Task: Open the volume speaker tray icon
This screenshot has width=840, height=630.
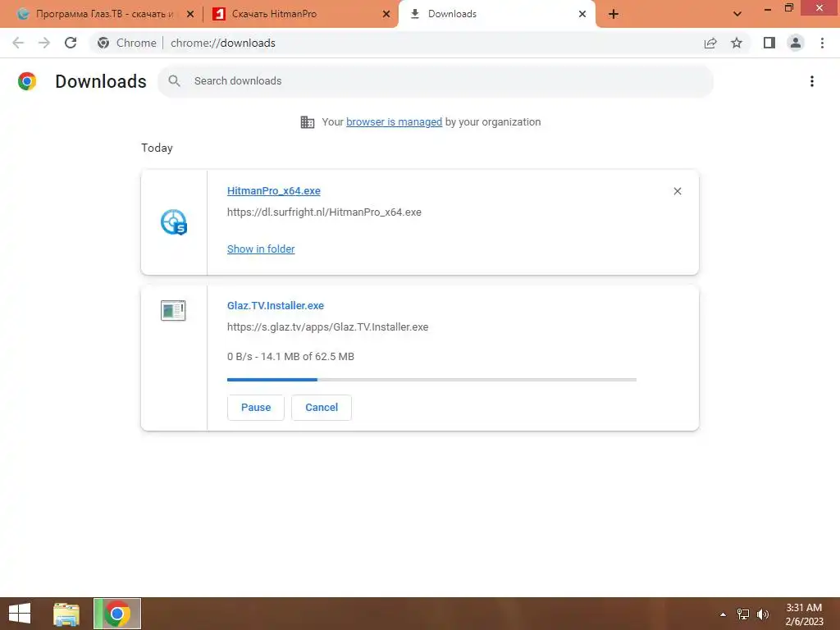Action: pos(763,614)
